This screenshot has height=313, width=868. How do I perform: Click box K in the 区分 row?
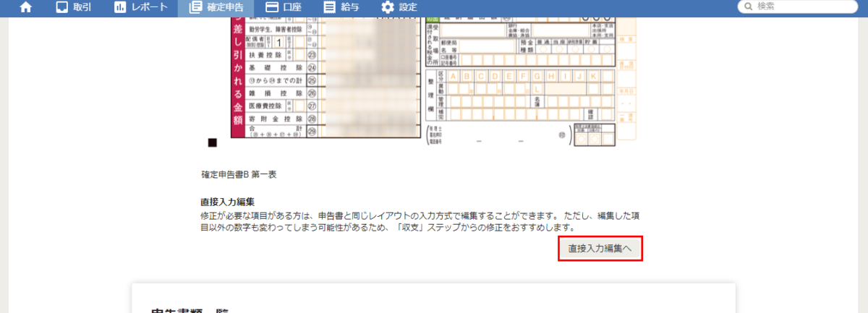[592, 76]
